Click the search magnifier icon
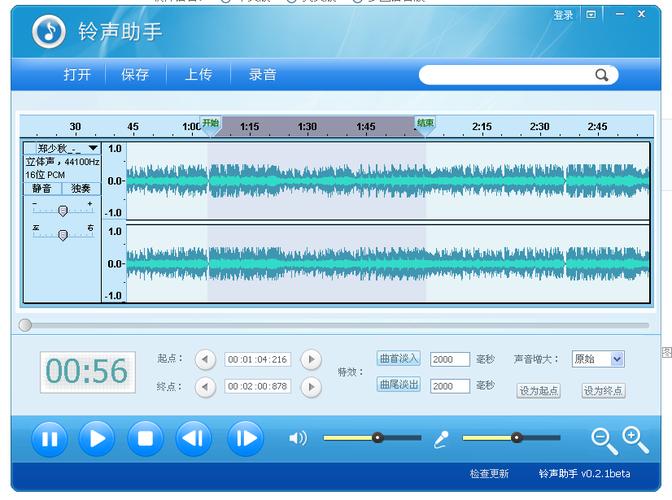 click(x=602, y=75)
